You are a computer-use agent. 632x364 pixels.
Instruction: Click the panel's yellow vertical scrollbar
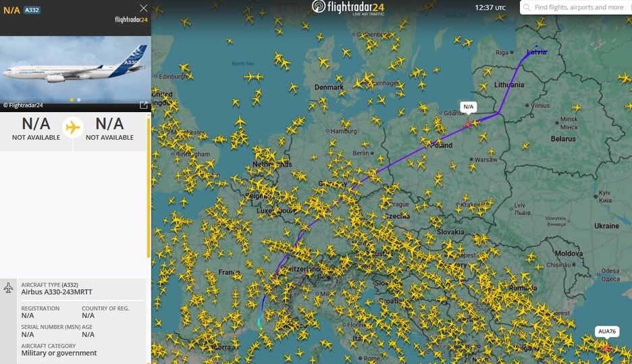(149, 186)
